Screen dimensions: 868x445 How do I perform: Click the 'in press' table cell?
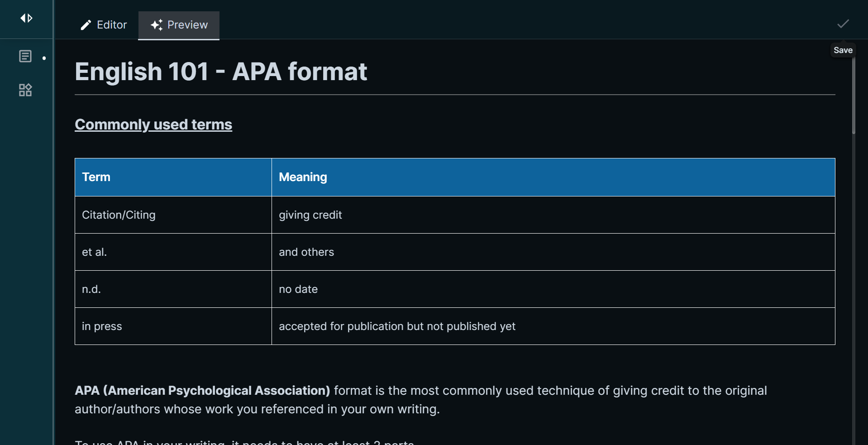pyautogui.click(x=173, y=326)
